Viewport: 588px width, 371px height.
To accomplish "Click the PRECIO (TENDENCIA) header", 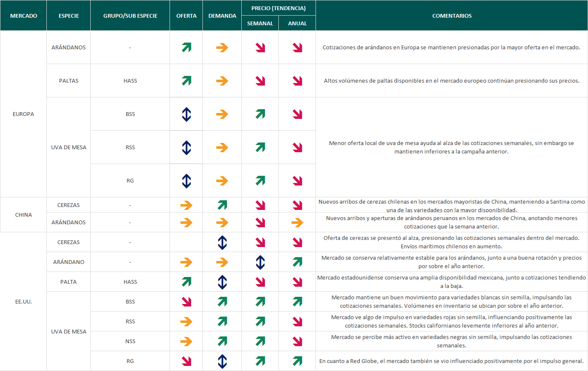I will point(278,8).
